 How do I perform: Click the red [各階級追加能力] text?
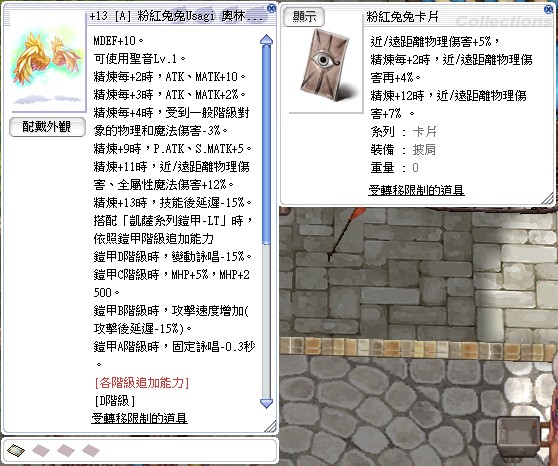[142, 383]
